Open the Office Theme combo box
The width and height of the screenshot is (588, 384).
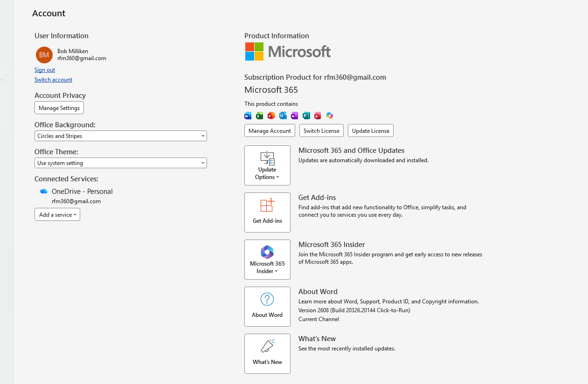tap(121, 163)
